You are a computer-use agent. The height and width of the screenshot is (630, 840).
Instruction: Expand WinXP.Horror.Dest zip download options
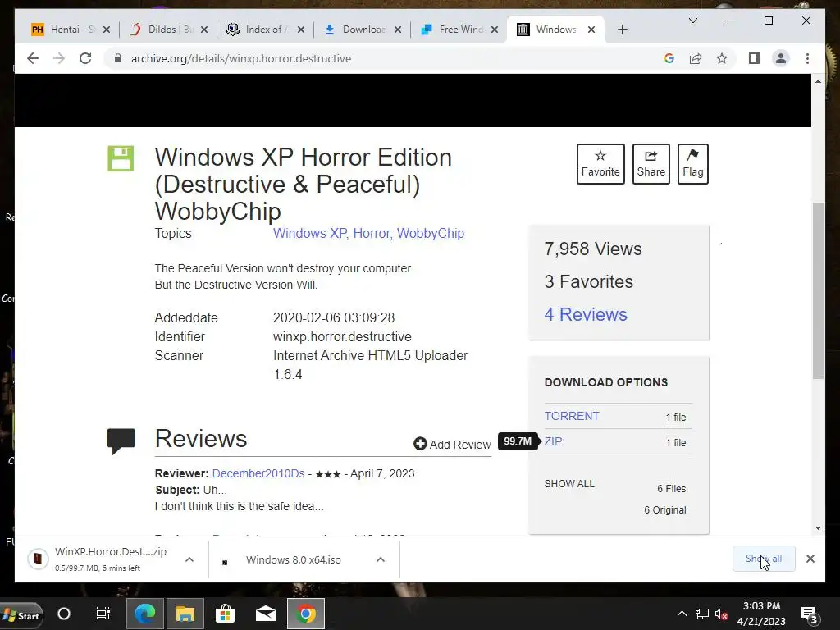189,559
